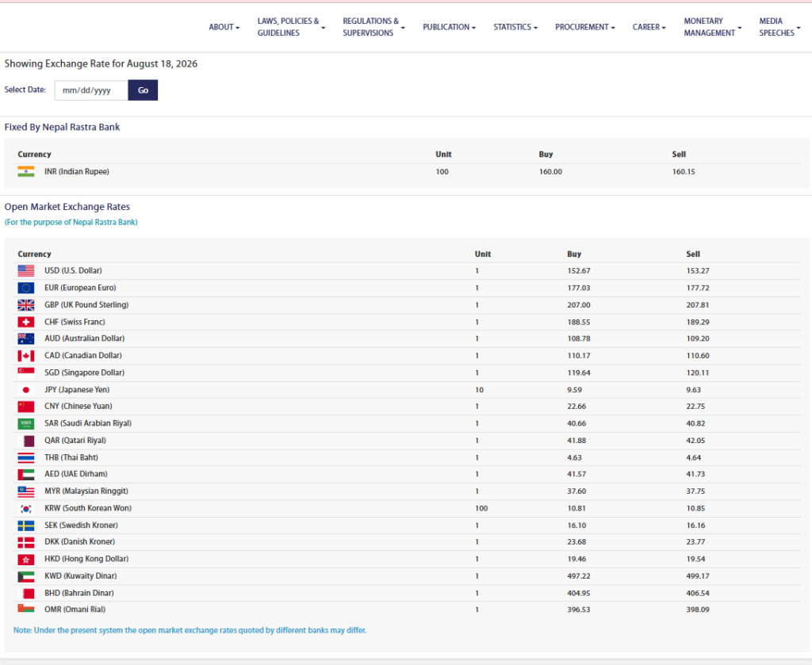Viewport: 812px width, 665px height.
Task: Open the PUBLICATION dropdown
Action: point(449,27)
